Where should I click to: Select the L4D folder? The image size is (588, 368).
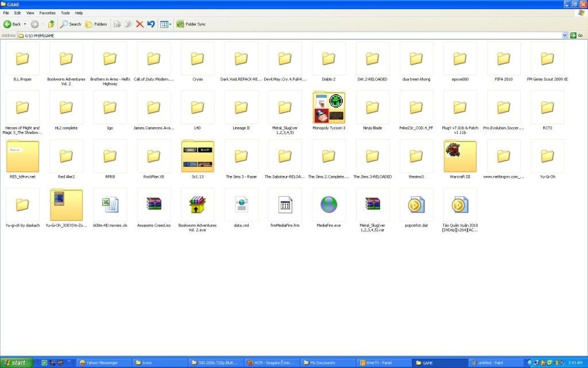[x=198, y=111]
